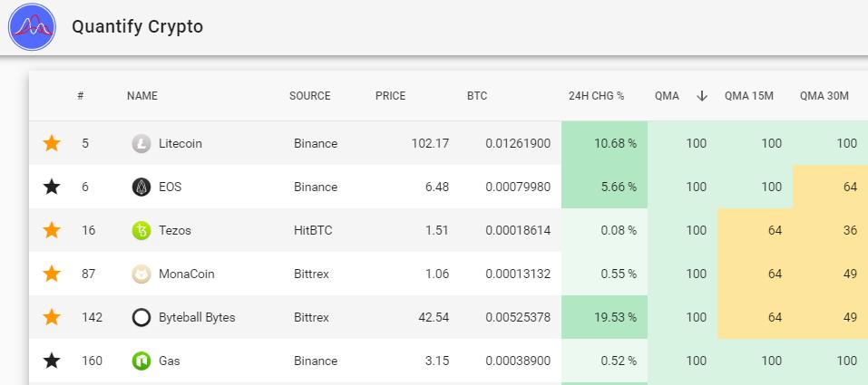Viewport: 868px width, 385px height.
Task: Click rank number 87
Action: [89, 274]
